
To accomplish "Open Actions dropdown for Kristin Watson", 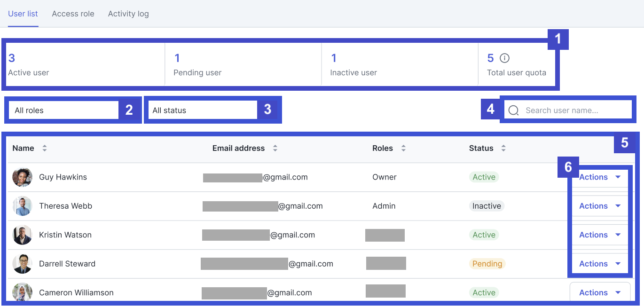I will (600, 235).
